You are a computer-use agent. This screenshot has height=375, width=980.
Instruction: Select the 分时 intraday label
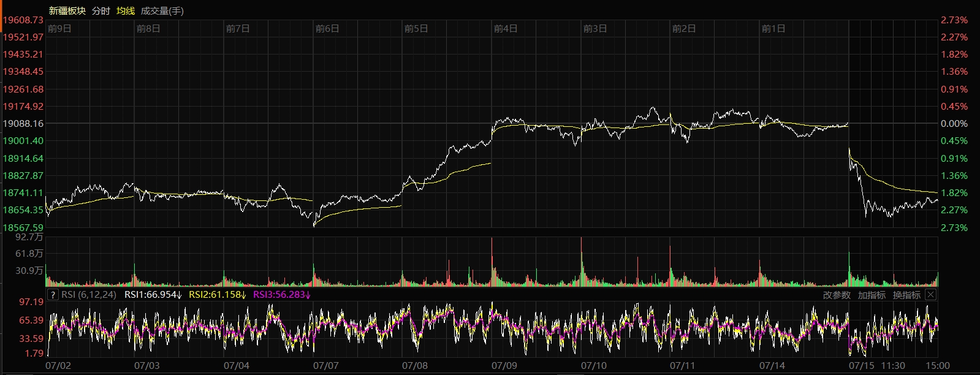(101, 11)
